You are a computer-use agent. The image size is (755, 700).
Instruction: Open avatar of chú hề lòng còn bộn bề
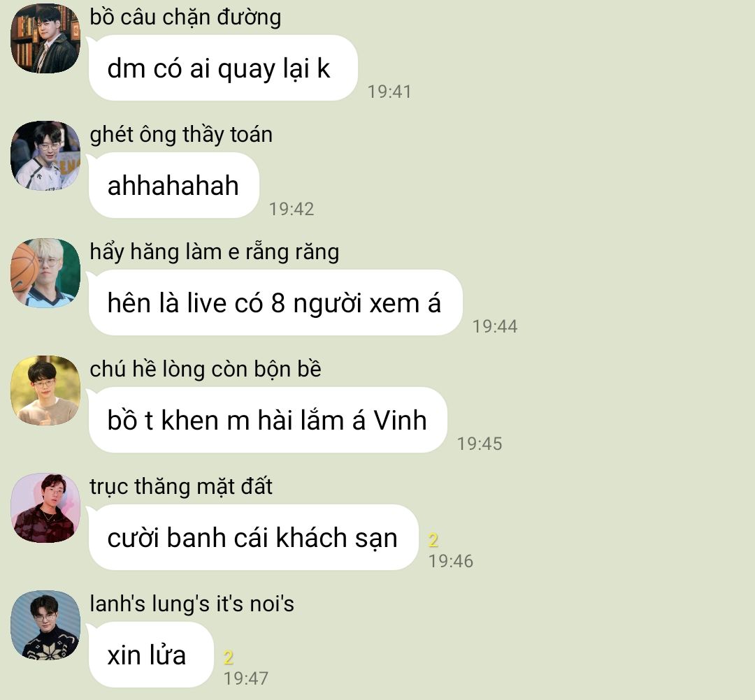(x=45, y=391)
